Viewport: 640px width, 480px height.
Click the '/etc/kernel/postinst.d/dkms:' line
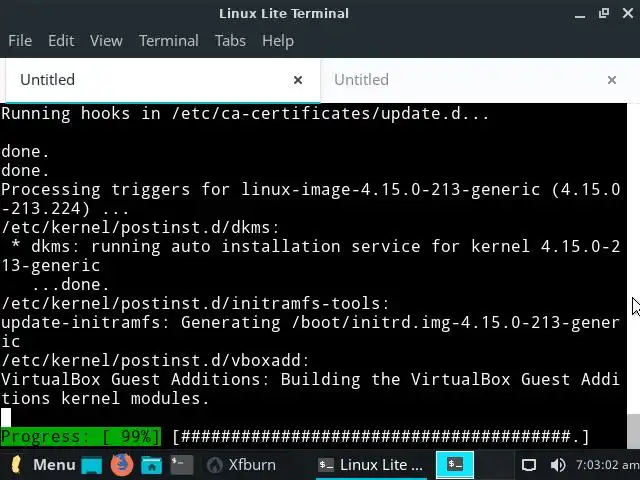pos(140,227)
